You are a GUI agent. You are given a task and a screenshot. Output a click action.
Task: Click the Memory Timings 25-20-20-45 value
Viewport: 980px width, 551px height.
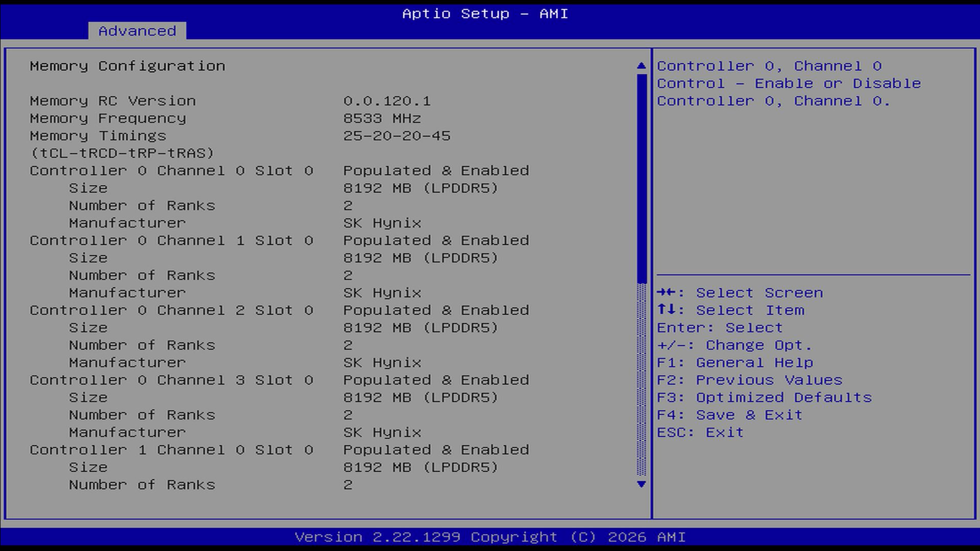[397, 136]
